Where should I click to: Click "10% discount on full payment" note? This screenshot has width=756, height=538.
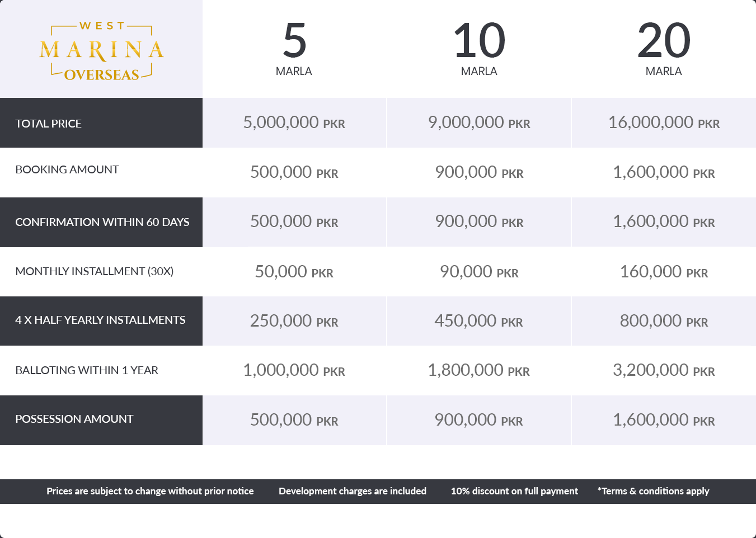coord(514,491)
